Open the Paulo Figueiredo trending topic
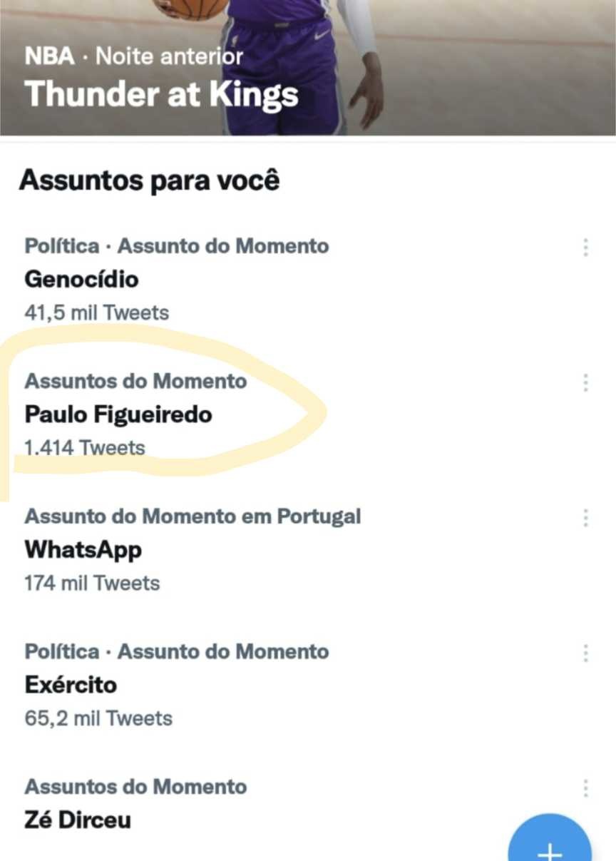The width and height of the screenshot is (616, 861). click(118, 414)
